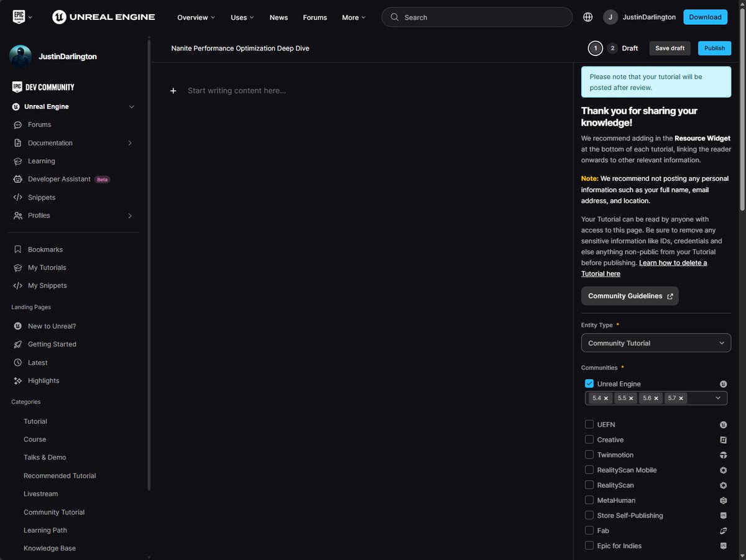Click the Documentation page icon in sidebar
This screenshot has width=746, height=560.
[x=17, y=143]
